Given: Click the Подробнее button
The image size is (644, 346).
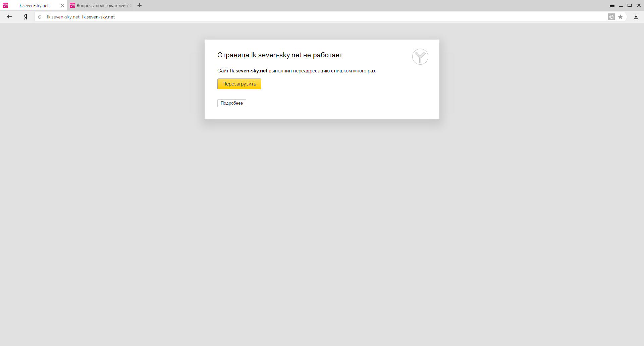Looking at the screenshot, I should click(232, 103).
